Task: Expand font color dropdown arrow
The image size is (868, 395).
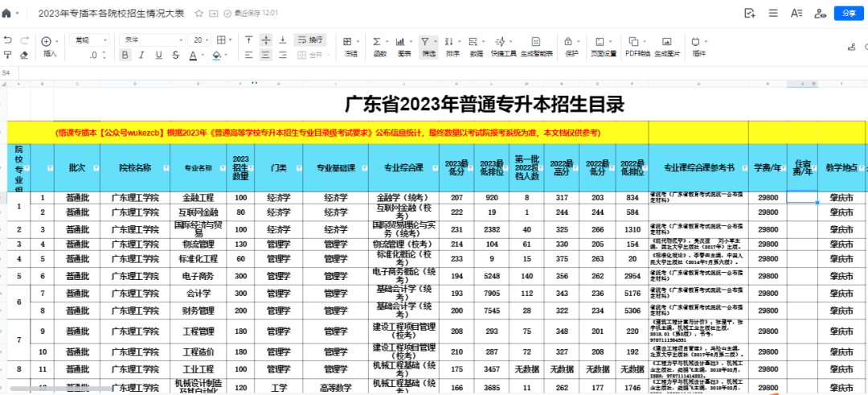Action: click(x=202, y=56)
